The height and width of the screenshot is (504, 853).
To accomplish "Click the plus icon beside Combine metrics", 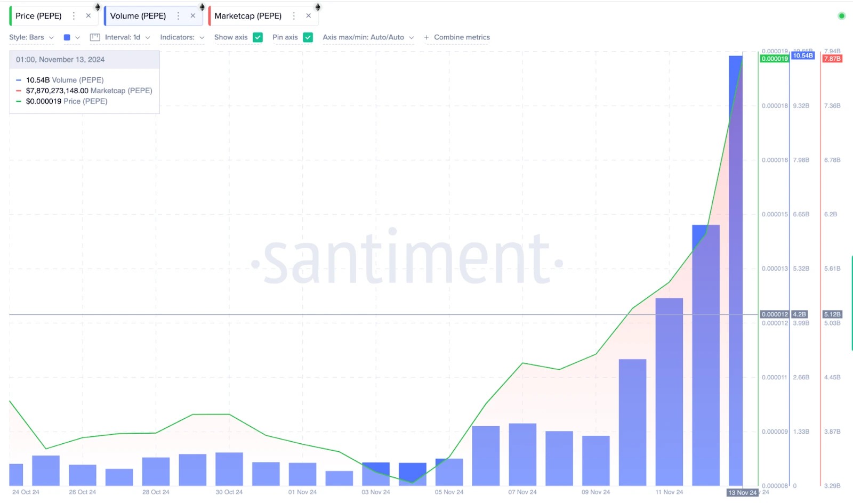I will [x=426, y=37].
